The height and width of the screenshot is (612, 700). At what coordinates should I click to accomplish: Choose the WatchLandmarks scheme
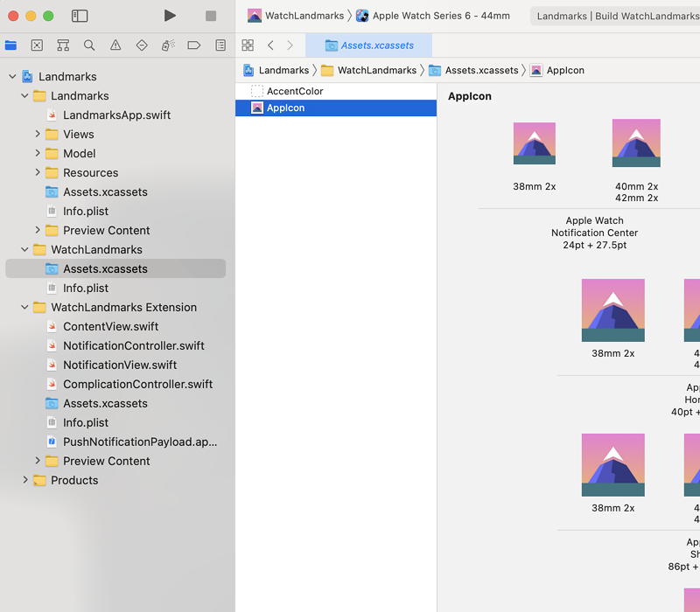pyautogui.click(x=296, y=16)
